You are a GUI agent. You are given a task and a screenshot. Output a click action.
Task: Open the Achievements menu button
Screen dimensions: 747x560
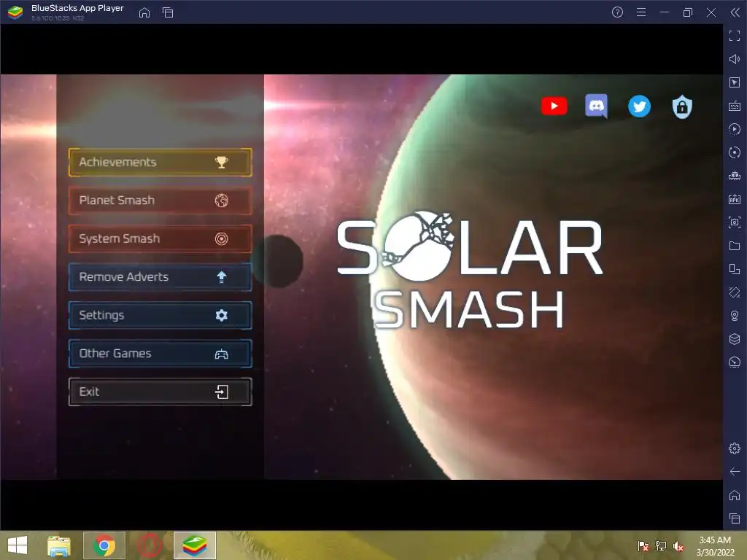[160, 163]
